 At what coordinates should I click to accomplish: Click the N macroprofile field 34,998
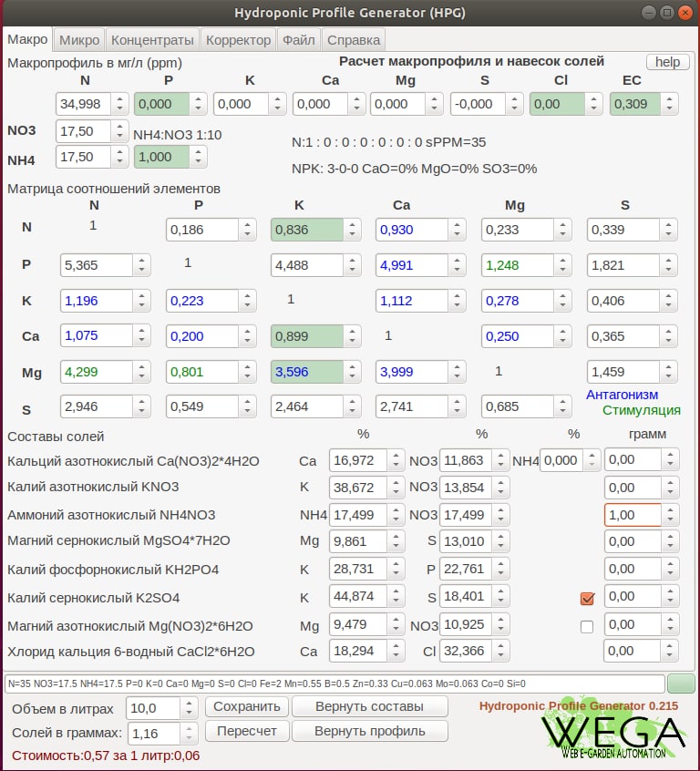pos(83,104)
